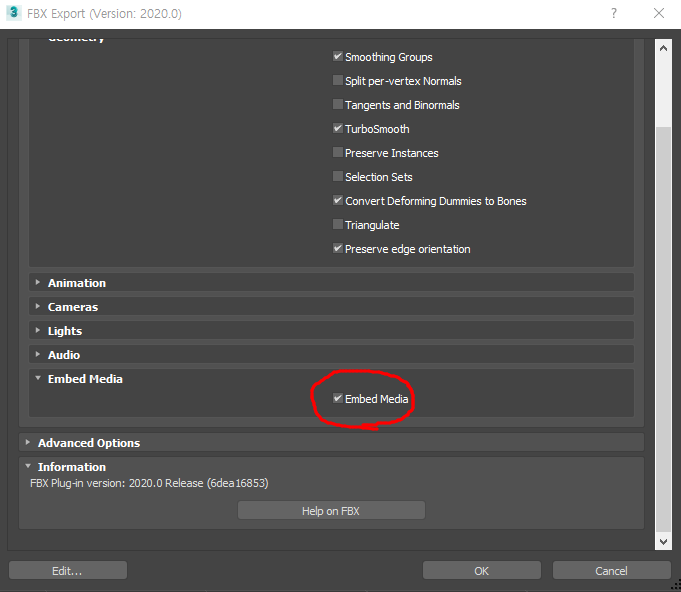Cancel the FBX export dialog
This screenshot has height=592, width=681.
point(611,570)
